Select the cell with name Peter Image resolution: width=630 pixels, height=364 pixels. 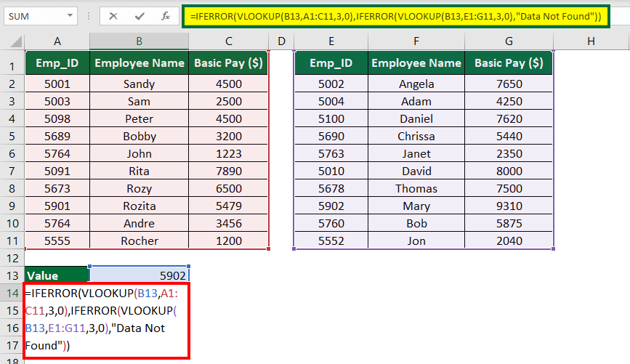coord(139,119)
